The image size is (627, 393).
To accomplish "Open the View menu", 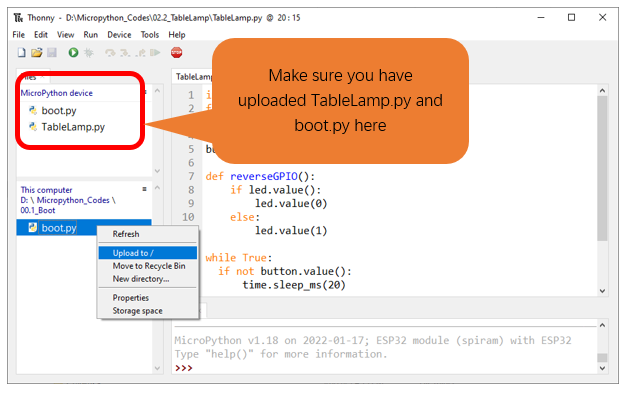I will coord(66,35).
